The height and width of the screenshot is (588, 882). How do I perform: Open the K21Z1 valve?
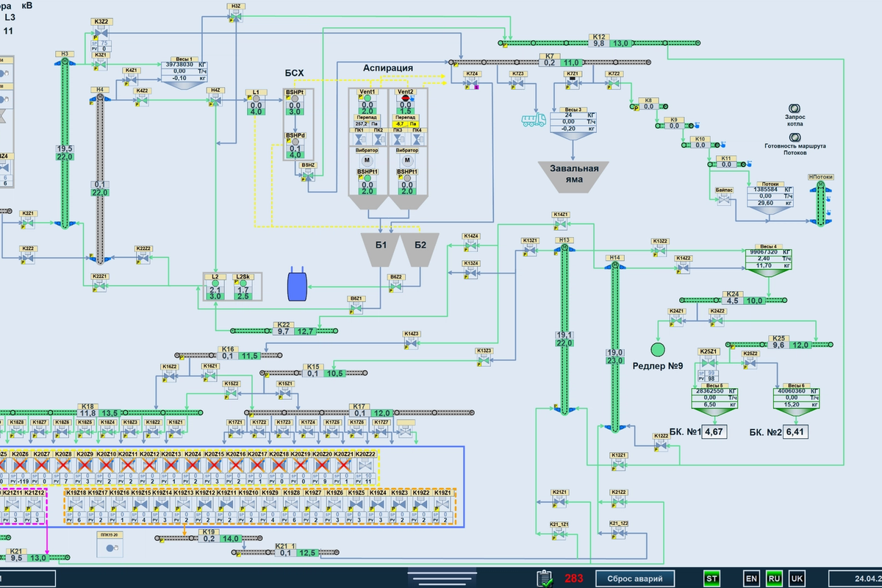(x=560, y=503)
